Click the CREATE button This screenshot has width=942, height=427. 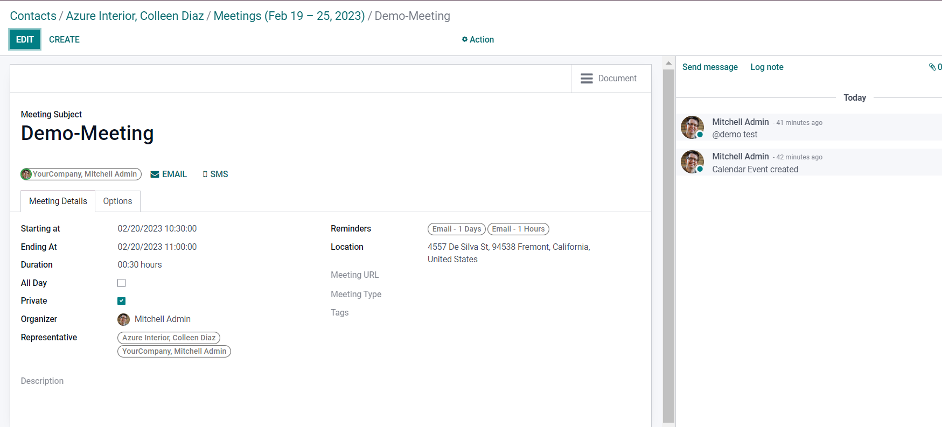point(64,40)
